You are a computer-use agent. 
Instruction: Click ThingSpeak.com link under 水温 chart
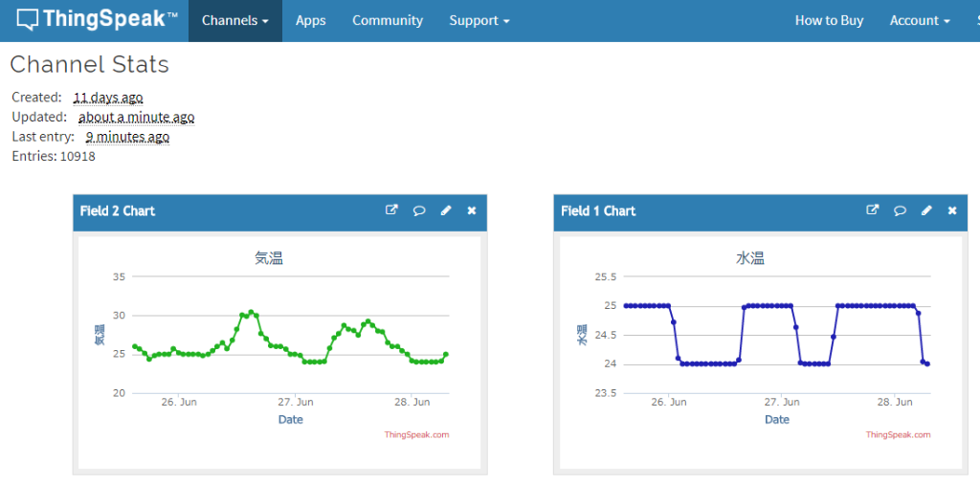tap(898, 434)
